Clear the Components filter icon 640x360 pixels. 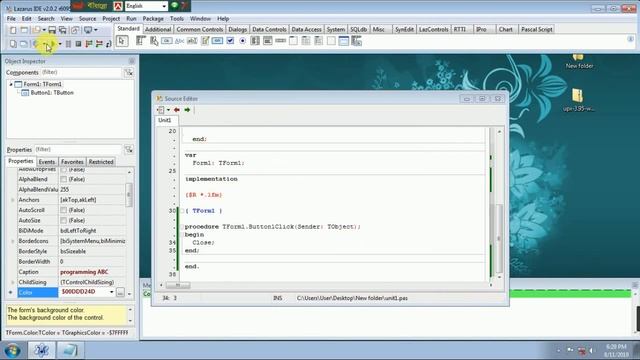[x=129, y=73]
